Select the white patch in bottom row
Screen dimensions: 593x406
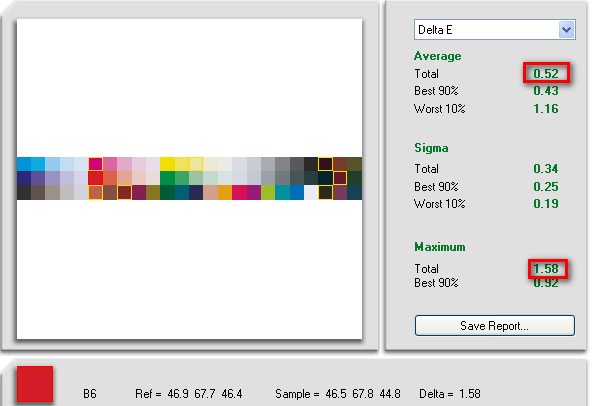(x=311, y=192)
